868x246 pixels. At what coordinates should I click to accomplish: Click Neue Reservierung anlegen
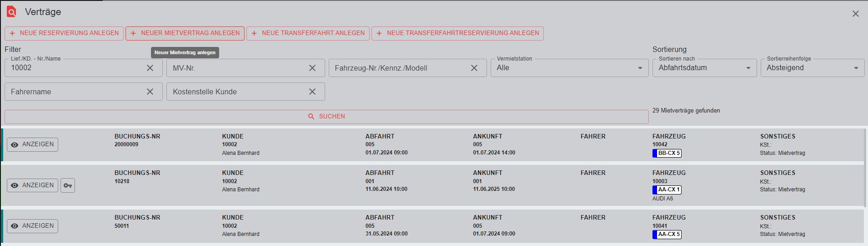coord(64,33)
